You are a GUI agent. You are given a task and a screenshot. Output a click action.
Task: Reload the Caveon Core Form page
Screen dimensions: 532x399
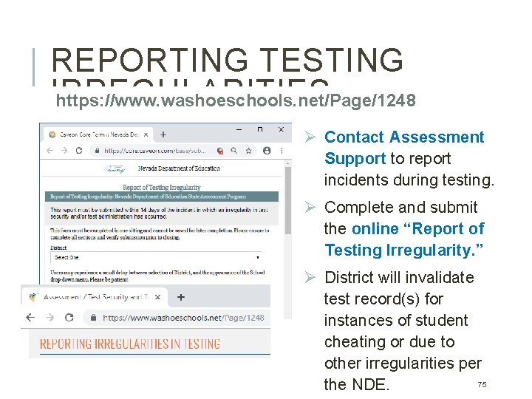(x=79, y=151)
